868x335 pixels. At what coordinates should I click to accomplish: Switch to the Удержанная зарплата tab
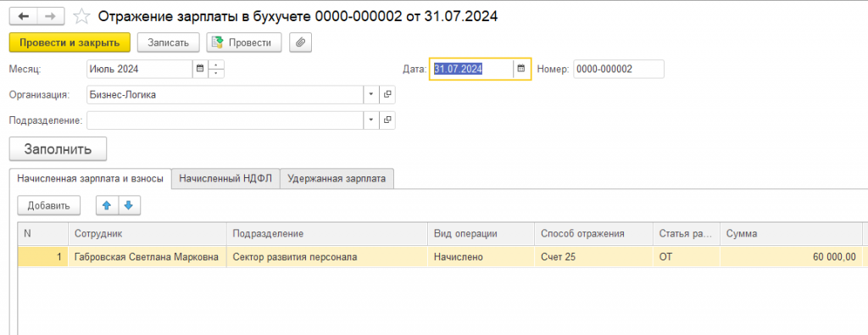(x=337, y=179)
